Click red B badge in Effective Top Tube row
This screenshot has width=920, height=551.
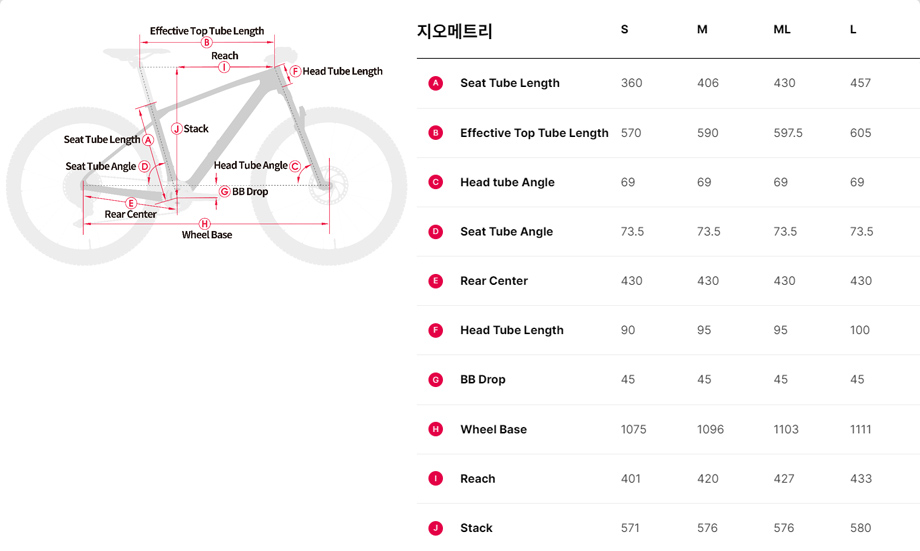[x=435, y=132]
